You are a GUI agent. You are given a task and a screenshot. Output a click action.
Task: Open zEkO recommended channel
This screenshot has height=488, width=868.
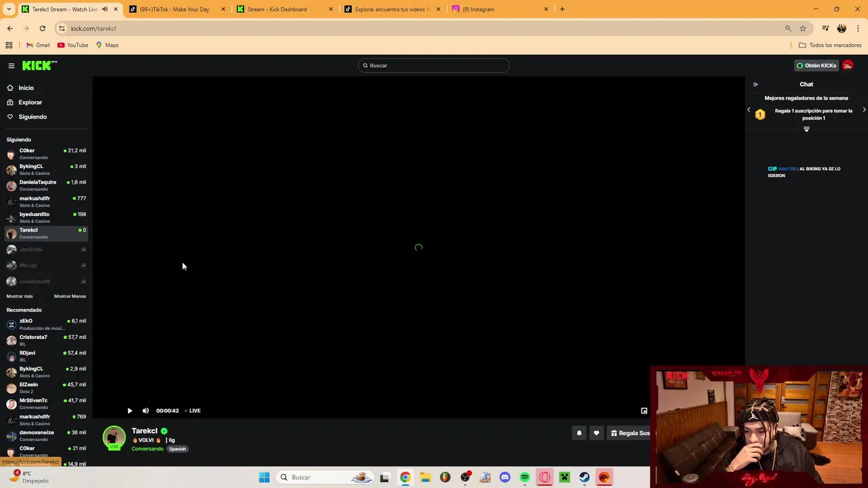[46, 325]
